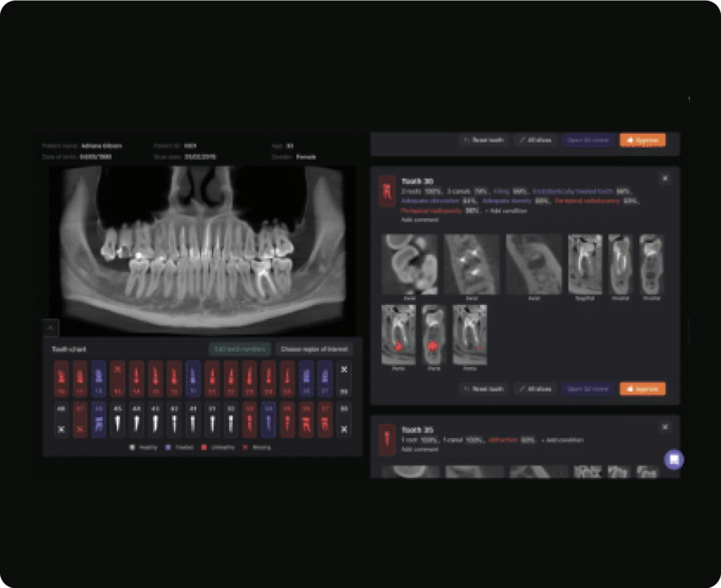721x588 pixels.
Task: Open first axial slice thumbnail of Tooth 36
Action: coord(409,264)
